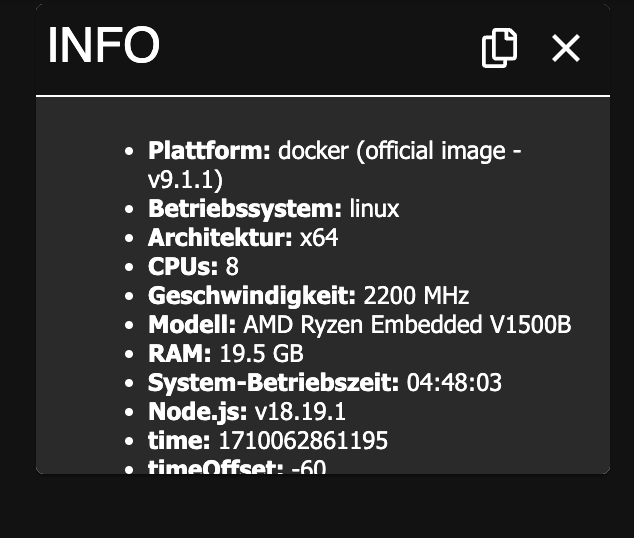634x538 pixels.
Task: Click the System-Betriebszeit label
Action: (274, 383)
